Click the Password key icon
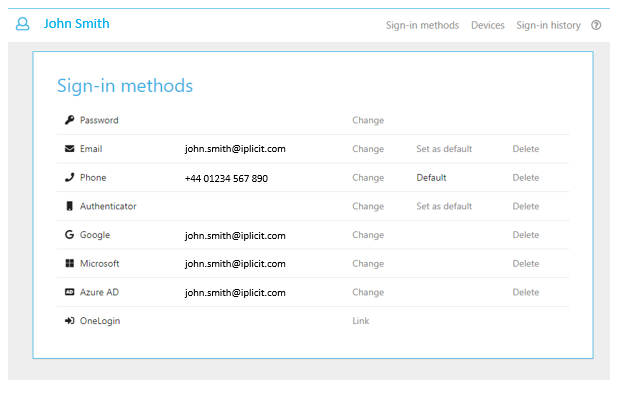Screen dimensions: 631x397 click(x=70, y=120)
